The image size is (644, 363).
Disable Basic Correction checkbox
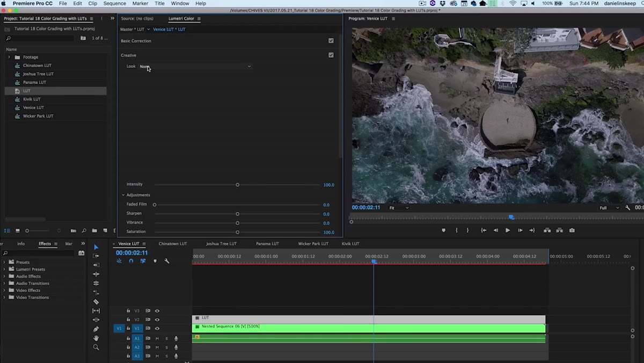tap(331, 41)
